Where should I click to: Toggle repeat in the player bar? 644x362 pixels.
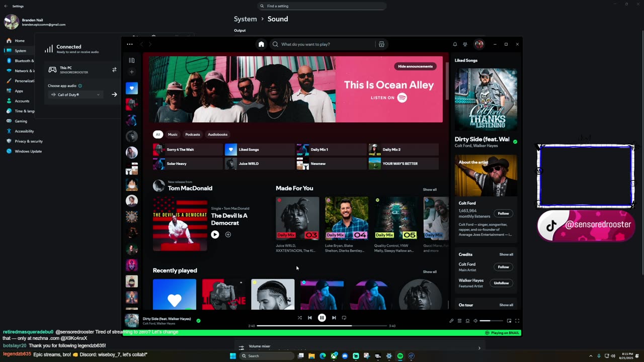[344, 318]
